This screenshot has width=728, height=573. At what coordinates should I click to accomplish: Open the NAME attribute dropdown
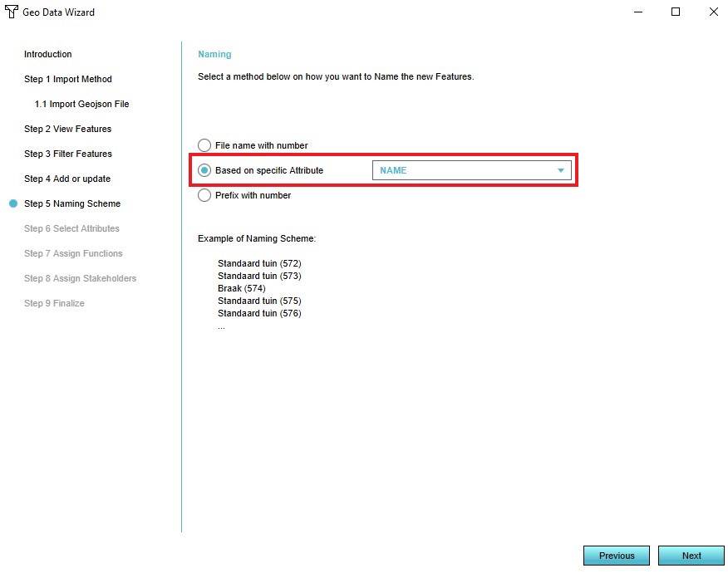click(x=471, y=170)
